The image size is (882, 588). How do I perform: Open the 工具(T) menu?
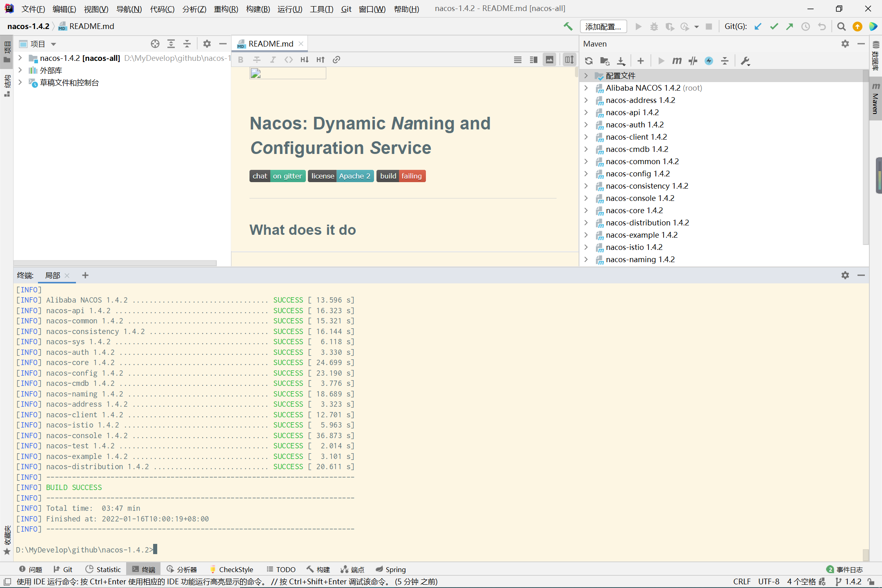pyautogui.click(x=321, y=9)
